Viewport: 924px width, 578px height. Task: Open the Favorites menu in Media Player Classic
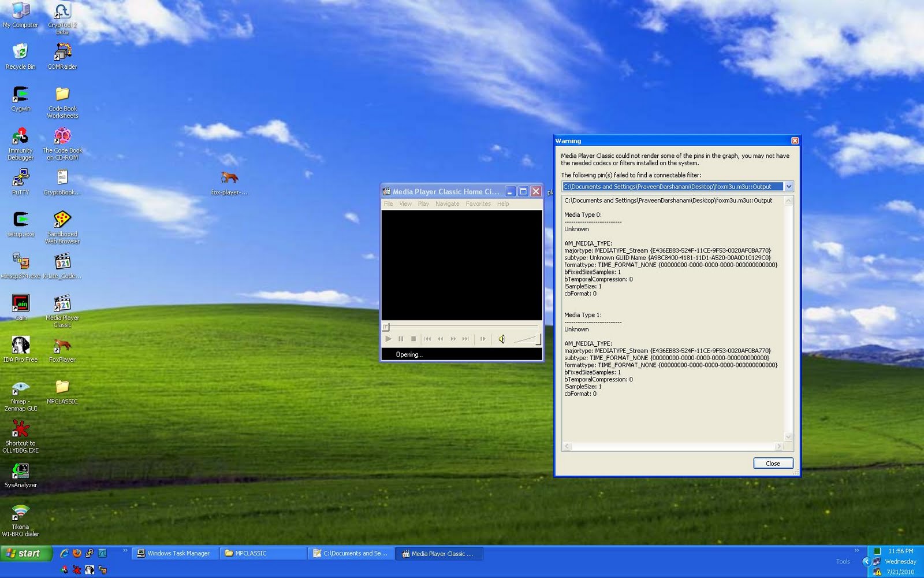pyautogui.click(x=478, y=204)
